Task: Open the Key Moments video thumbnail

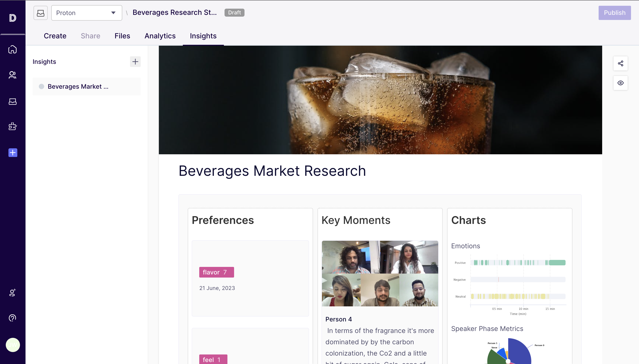Action: tap(380, 274)
